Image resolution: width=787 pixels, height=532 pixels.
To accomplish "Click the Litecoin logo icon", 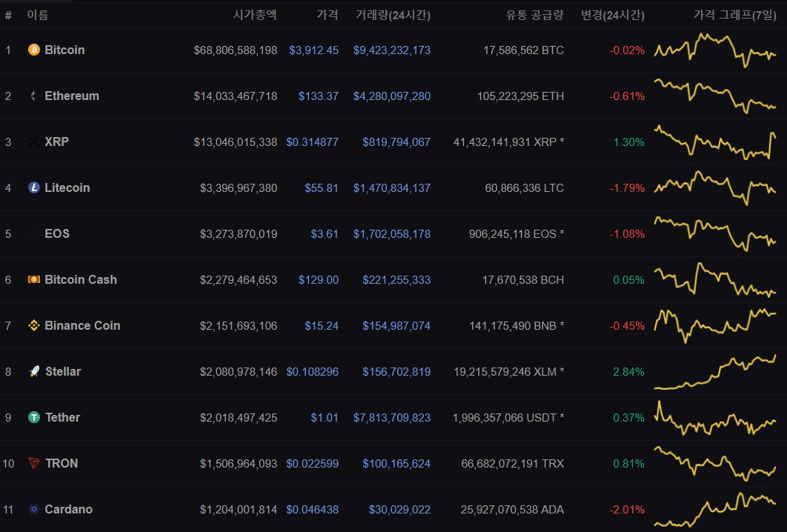I will (x=33, y=187).
